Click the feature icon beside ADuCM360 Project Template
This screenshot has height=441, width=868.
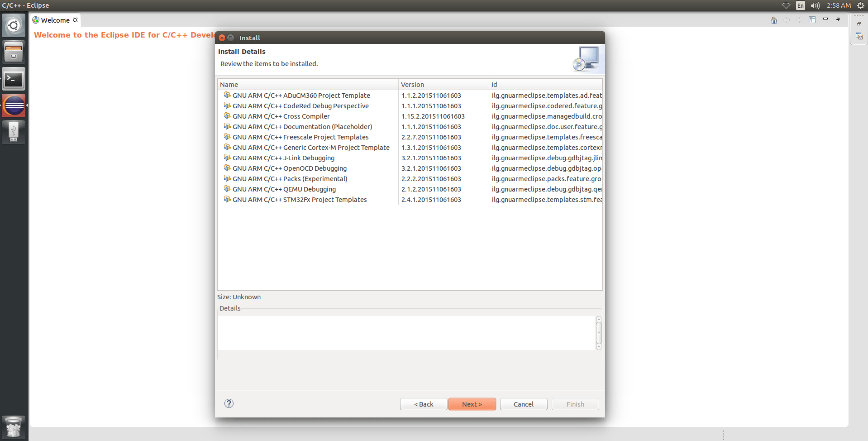click(227, 95)
